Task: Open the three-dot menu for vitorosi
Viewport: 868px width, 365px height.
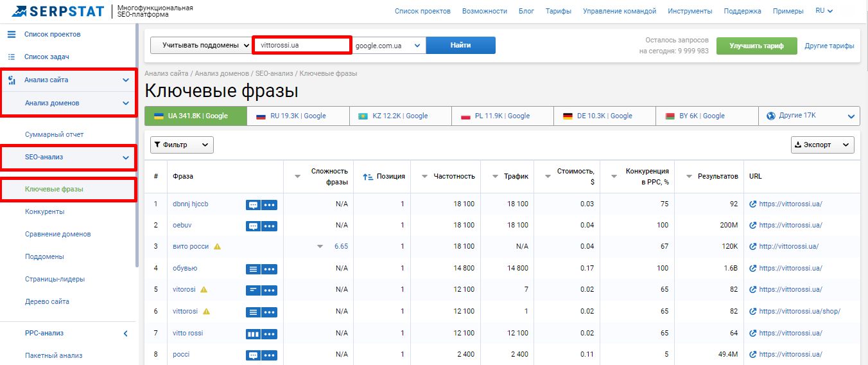Action: coord(269,290)
